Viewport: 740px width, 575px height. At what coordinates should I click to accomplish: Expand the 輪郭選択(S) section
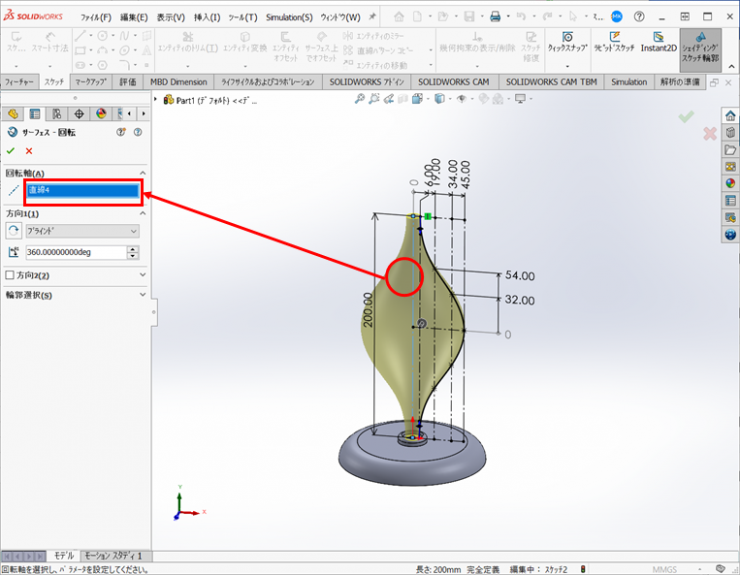[x=143, y=295]
